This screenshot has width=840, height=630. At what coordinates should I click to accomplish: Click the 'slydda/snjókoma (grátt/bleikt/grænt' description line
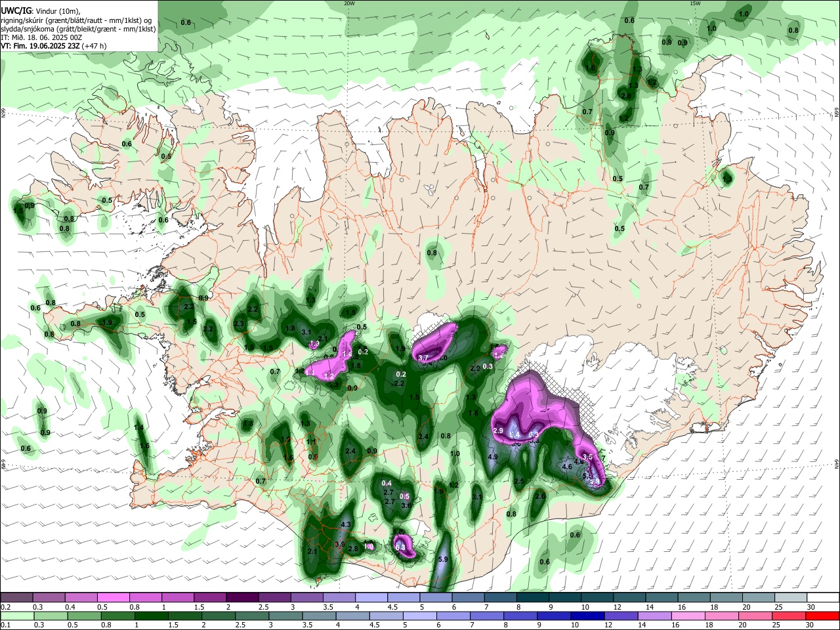click(78, 29)
